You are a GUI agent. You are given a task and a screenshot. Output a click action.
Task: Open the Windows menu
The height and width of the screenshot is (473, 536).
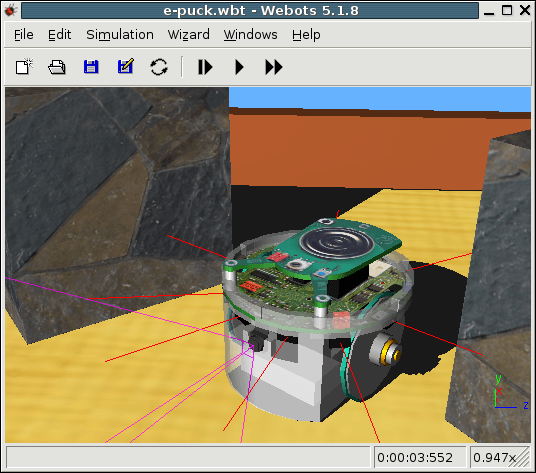point(251,35)
